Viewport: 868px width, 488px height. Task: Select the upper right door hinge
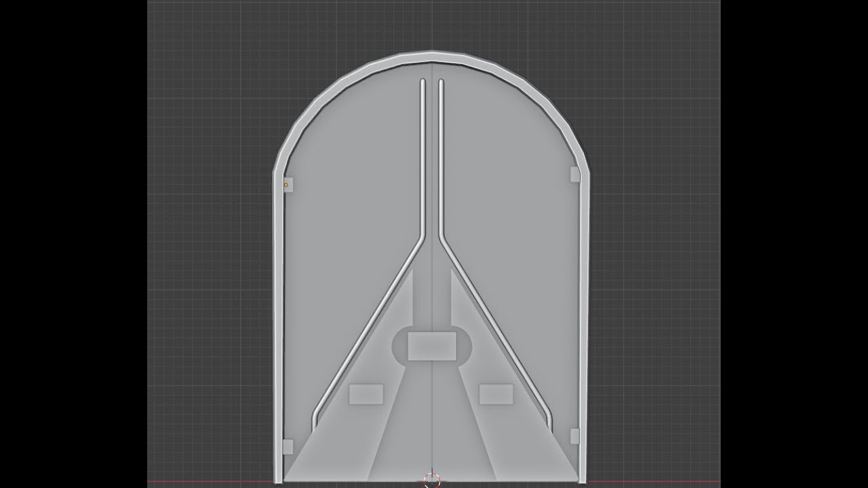pos(575,174)
